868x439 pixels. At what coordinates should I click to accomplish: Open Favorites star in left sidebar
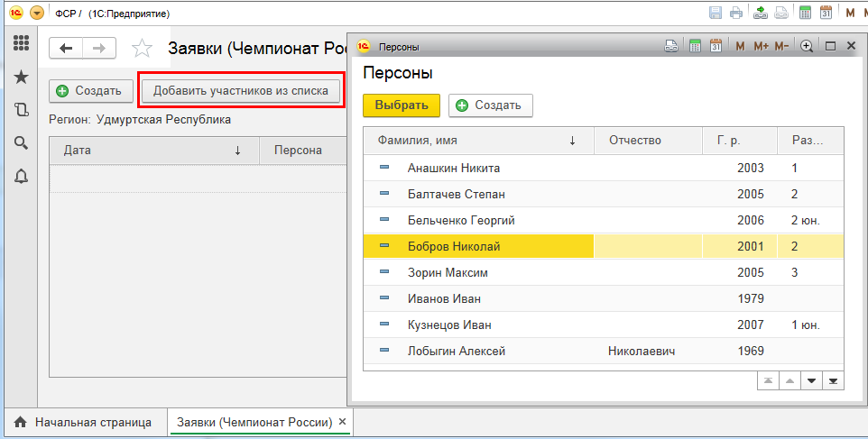[21, 78]
